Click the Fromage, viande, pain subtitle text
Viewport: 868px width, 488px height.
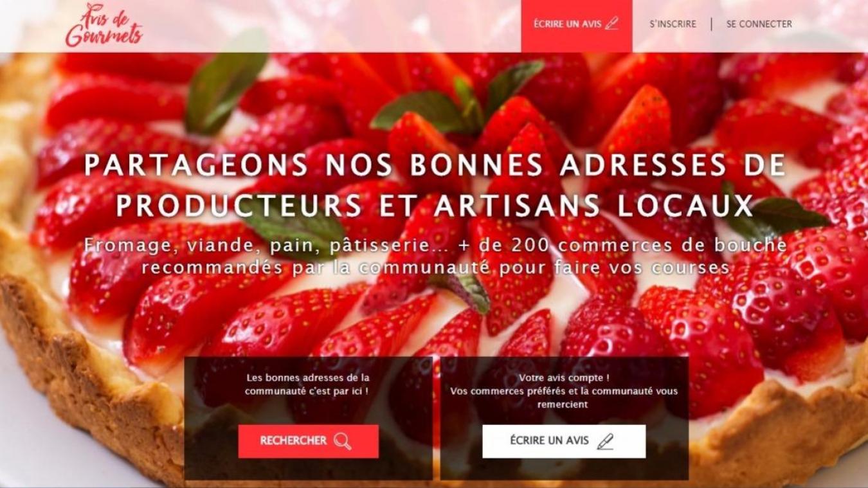click(435, 256)
